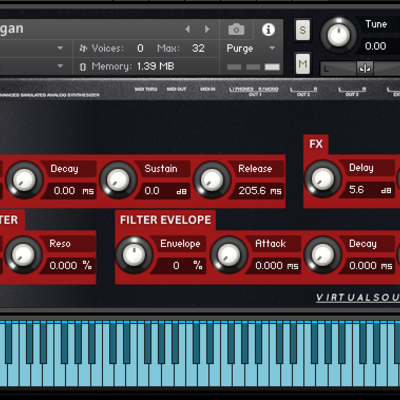Click the Release knob

pos(212,180)
